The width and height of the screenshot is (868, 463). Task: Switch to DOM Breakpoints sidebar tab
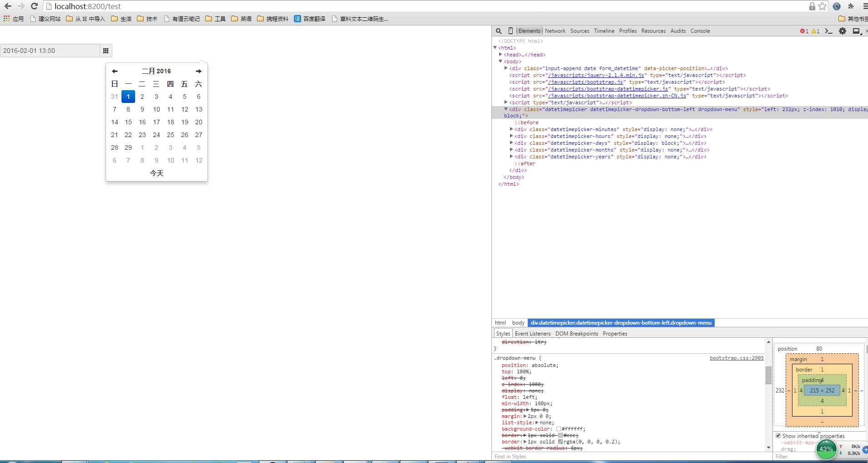tap(576, 334)
